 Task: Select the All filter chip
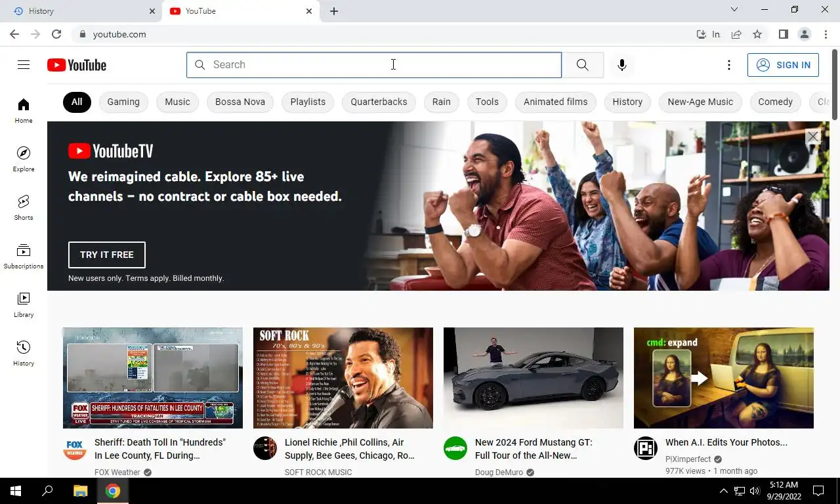[77, 102]
